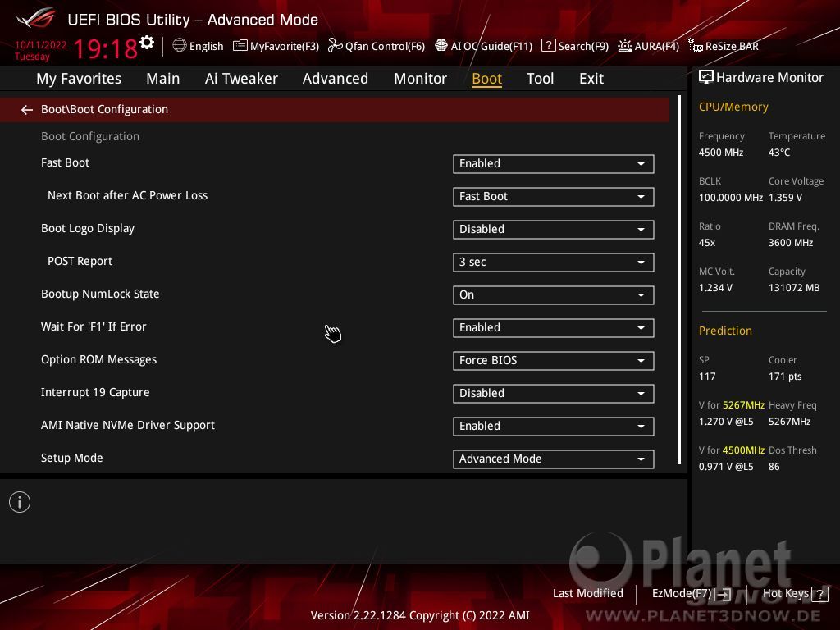Toggle ReSize BAR icon

[696, 46]
